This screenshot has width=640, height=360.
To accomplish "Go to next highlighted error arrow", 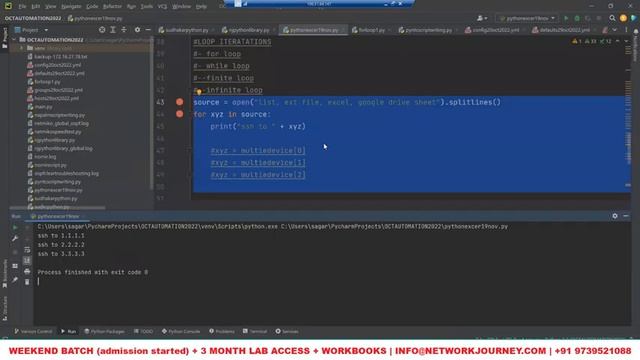I will (x=626, y=41).
